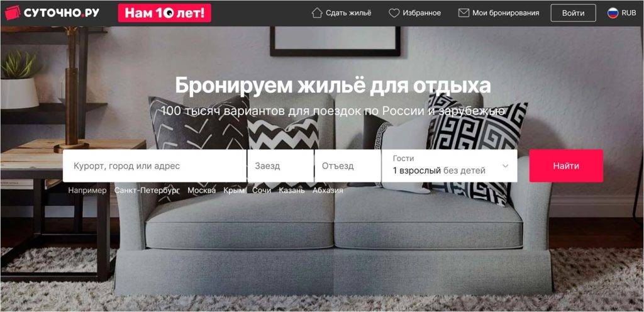Viewport: 644px width, 312px height.
Task: Open the Сдать жильё menu link
Action: coord(348,13)
